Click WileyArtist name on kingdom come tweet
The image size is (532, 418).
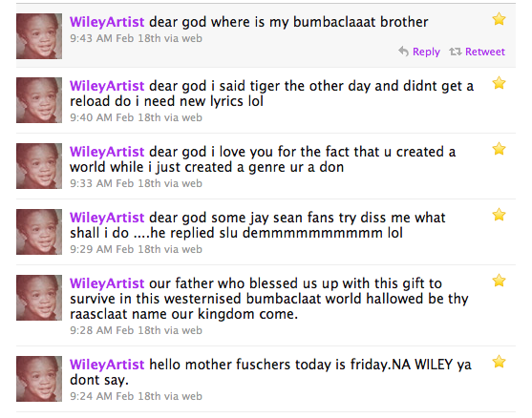(107, 283)
